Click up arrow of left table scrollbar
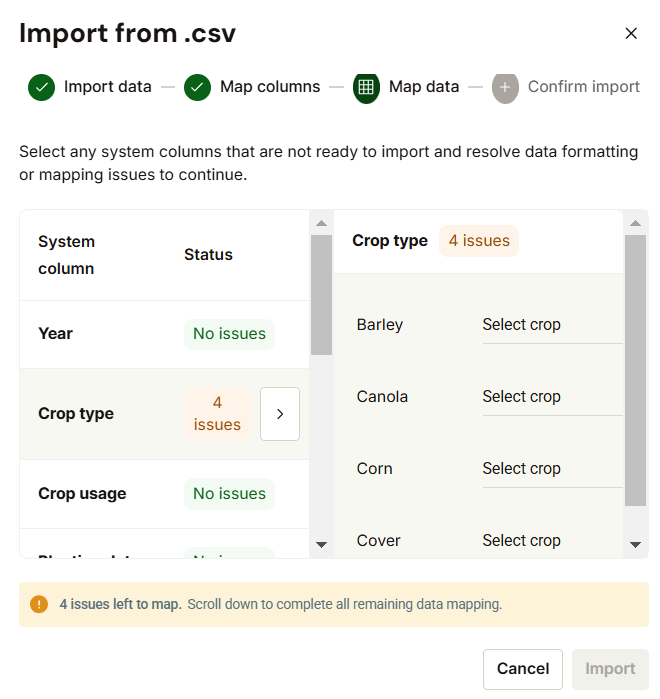 coord(321,223)
